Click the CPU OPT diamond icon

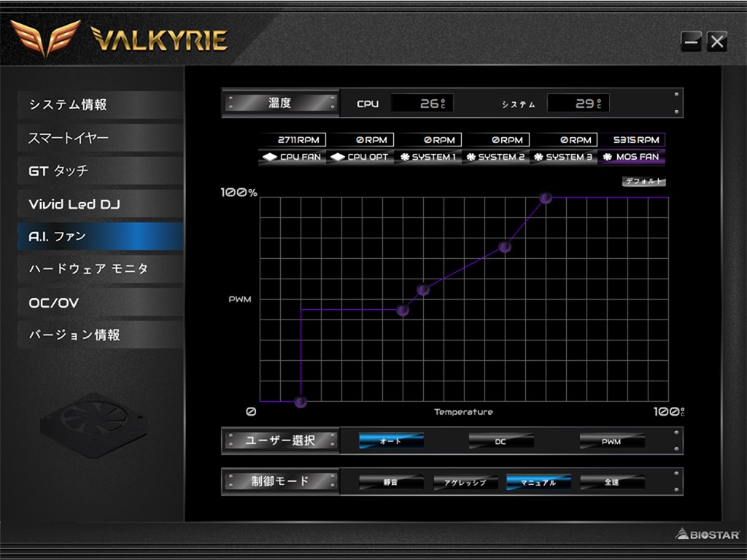click(337, 157)
